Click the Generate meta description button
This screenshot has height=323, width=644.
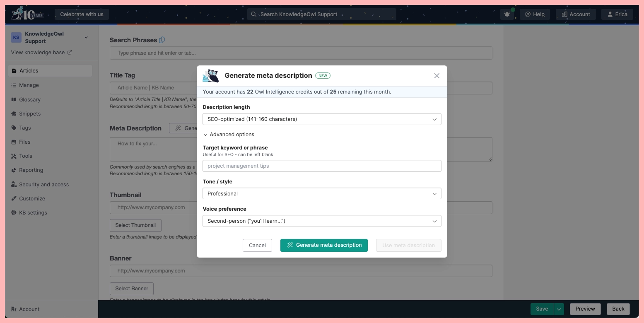(324, 245)
